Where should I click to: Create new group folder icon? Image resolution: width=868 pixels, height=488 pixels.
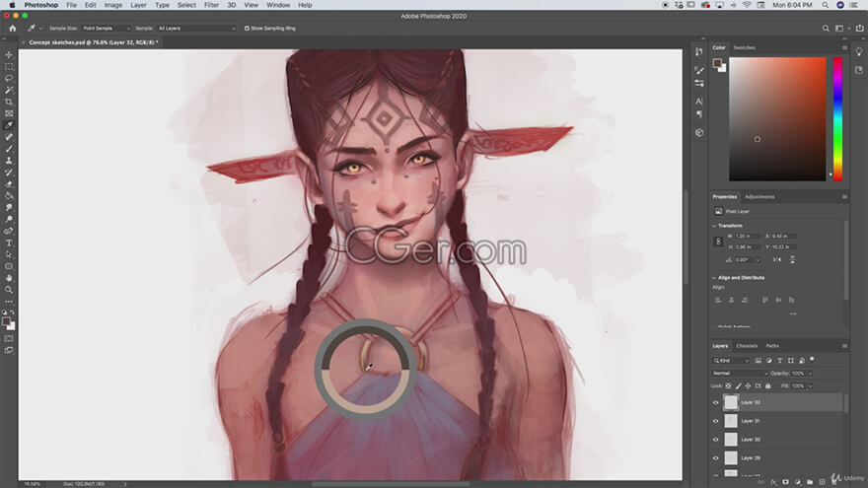tap(810, 482)
